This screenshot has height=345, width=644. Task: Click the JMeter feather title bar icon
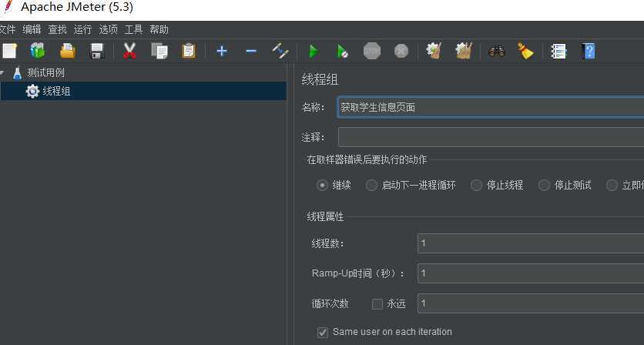[x=8, y=7]
